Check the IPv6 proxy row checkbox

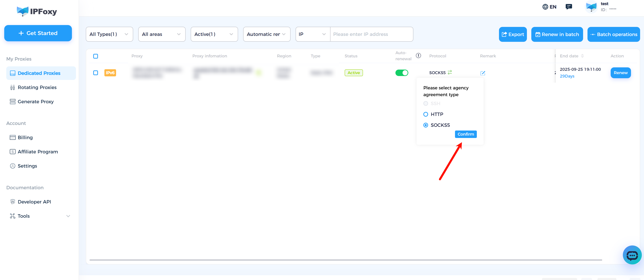pos(95,73)
